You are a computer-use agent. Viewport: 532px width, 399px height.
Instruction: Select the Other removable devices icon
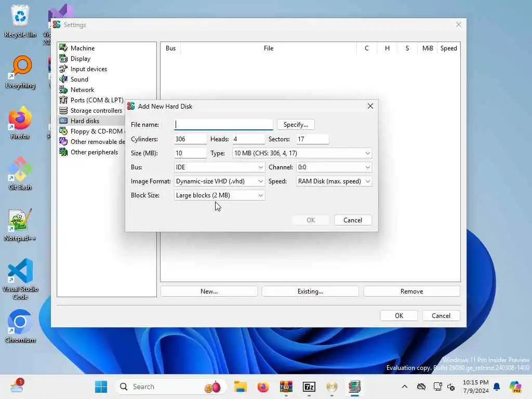point(63,141)
